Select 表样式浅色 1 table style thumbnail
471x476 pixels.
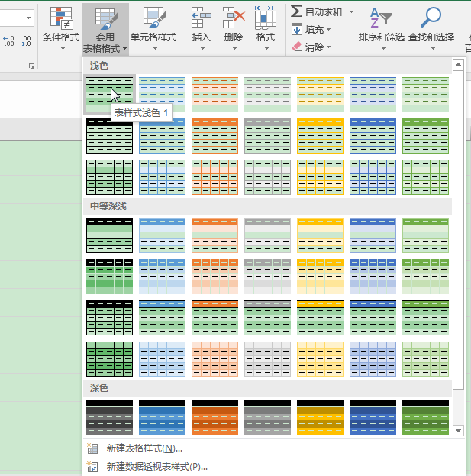click(x=109, y=95)
